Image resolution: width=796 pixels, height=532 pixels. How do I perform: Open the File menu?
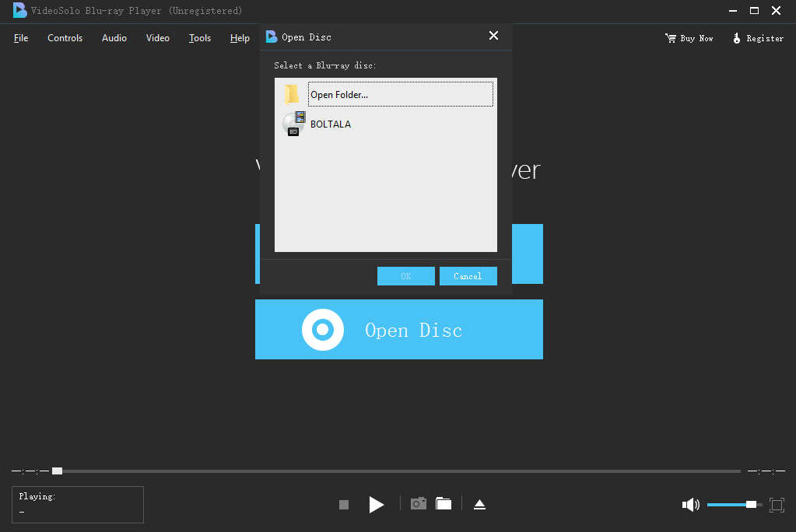(x=21, y=38)
